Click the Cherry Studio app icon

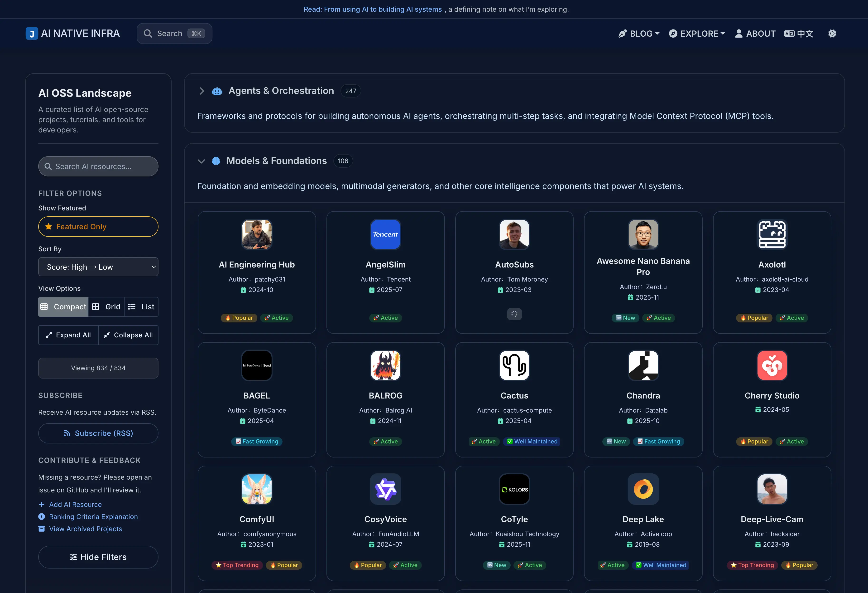tap(772, 365)
